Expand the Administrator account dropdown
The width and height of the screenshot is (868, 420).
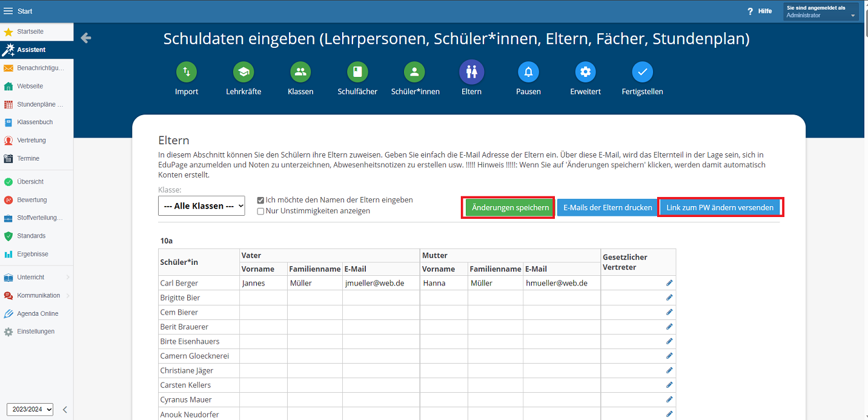(821, 12)
